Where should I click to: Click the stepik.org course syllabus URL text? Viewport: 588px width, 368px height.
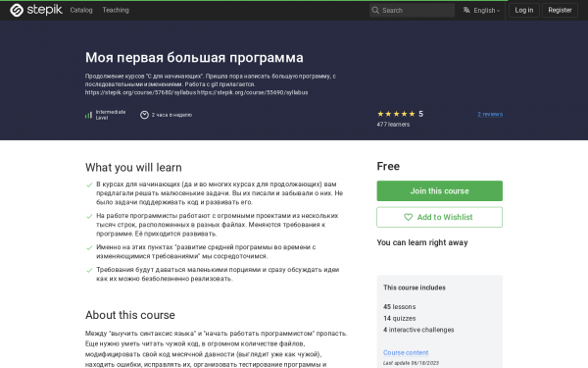(197, 92)
